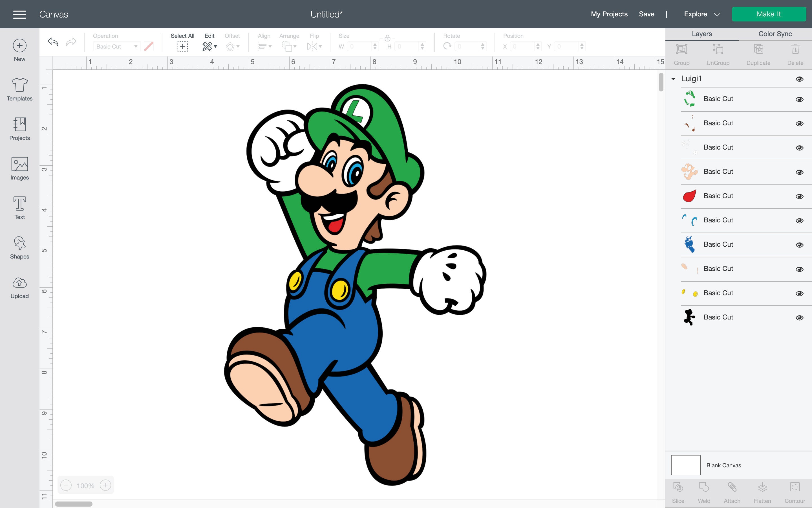
Task: Hide the Luigi1 group layer
Action: pyautogui.click(x=800, y=79)
